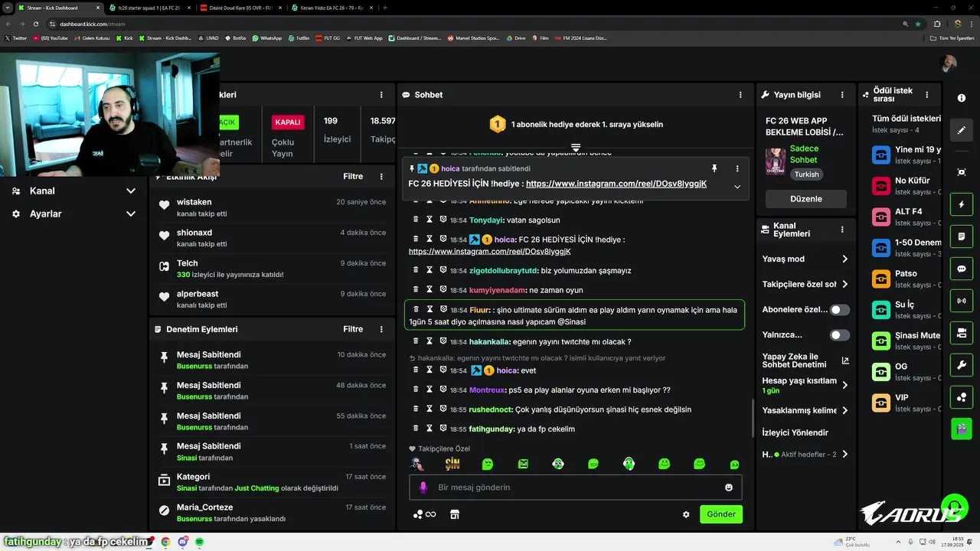Click the browser address bar

point(475,24)
